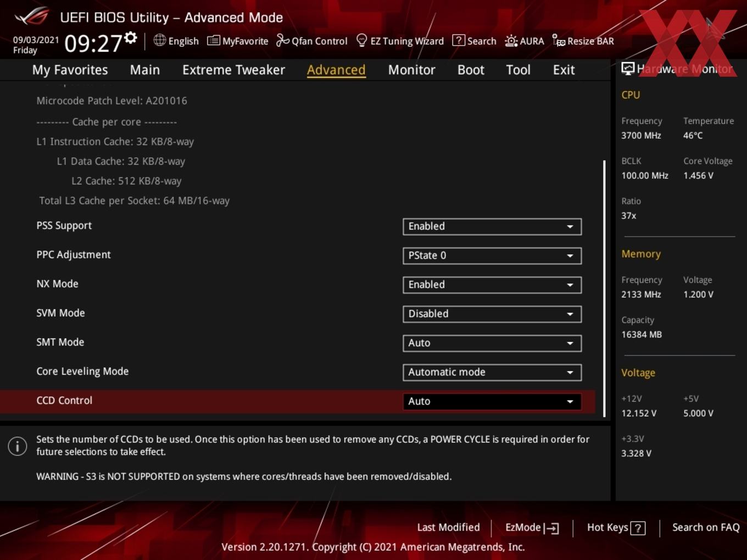Click EzMode label text

coord(523,527)
